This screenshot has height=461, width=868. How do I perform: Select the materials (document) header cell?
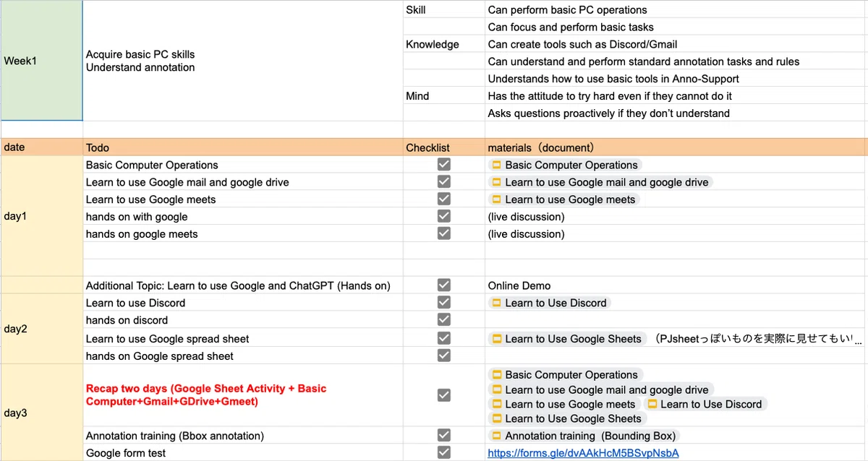pyautogui.click(x=676, y=147)
